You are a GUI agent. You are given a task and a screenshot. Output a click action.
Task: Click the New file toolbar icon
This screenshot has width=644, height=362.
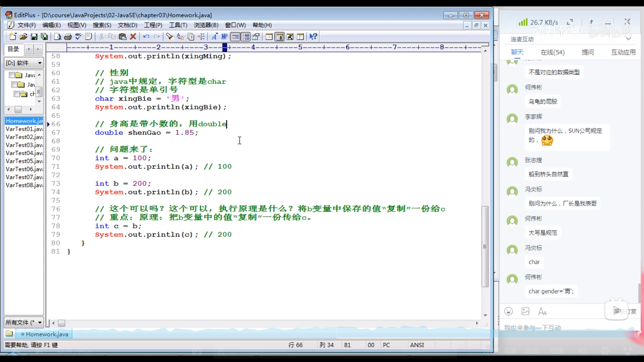point(13,37)
